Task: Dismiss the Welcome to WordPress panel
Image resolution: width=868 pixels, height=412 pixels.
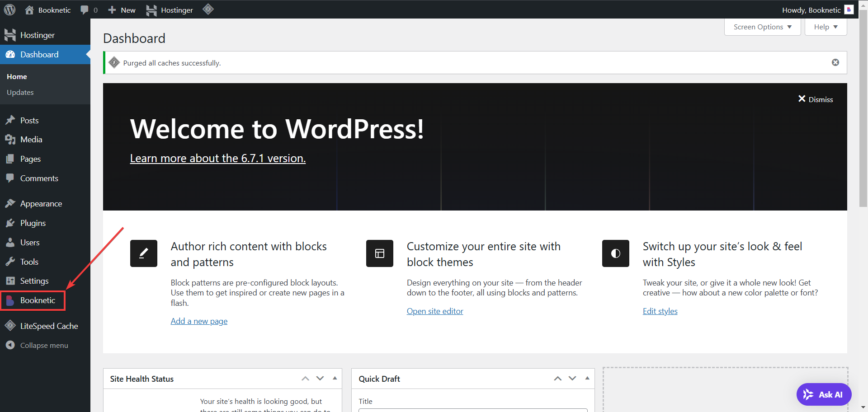Action: pos(816,99)
